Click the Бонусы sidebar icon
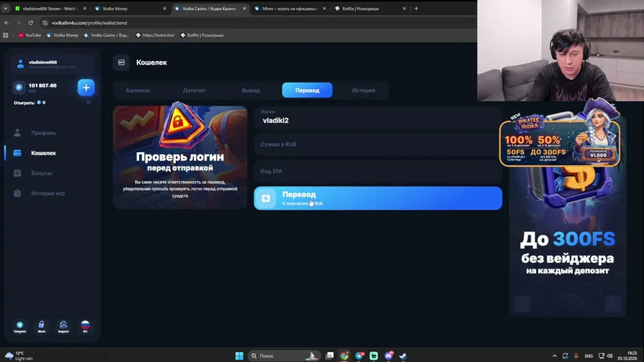Screen dimensions: 644x362 click(x=17, y=173)
